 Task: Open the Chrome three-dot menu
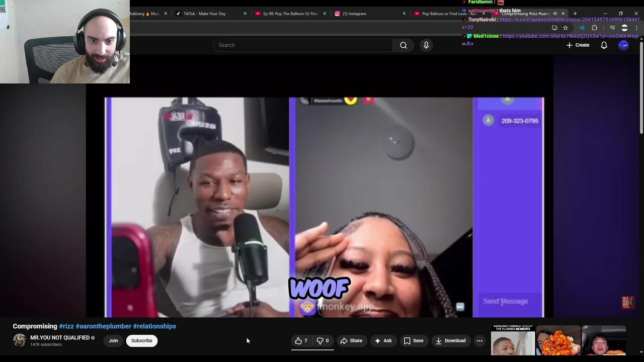click(636, 28)
